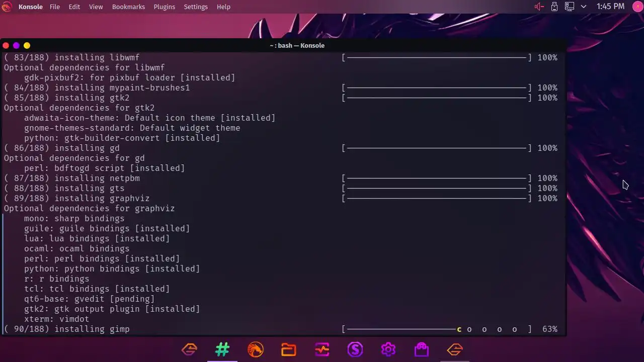This screenshot has height=362, width=644.
Task: Click the gdk-pixbuf2 pixbuf loader line
Action: click(x=130, y=77)
